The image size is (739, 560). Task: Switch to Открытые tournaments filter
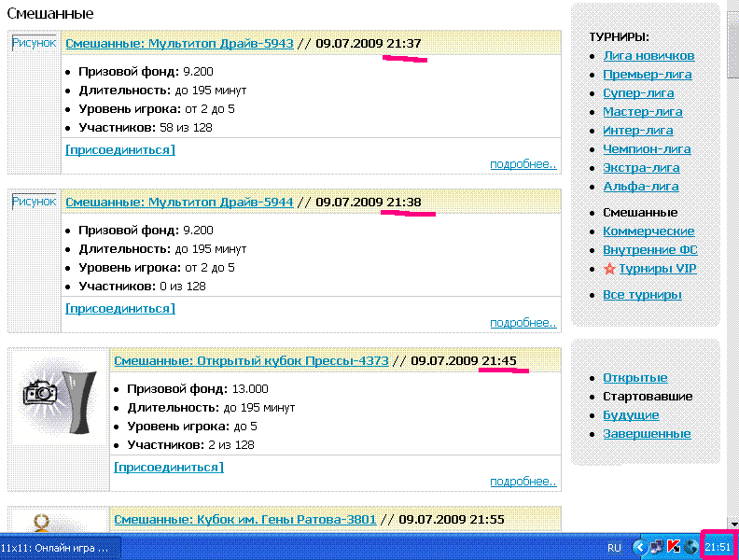pos(634,378)
